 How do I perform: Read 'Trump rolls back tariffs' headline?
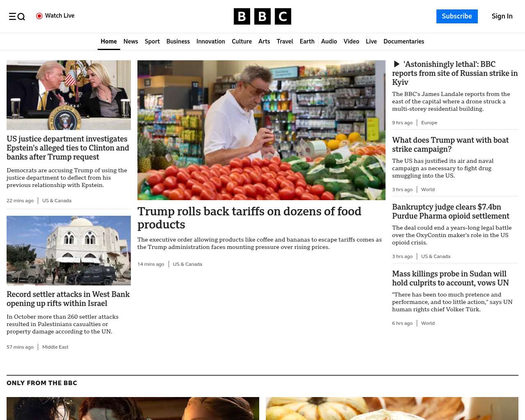click(249, 218)
